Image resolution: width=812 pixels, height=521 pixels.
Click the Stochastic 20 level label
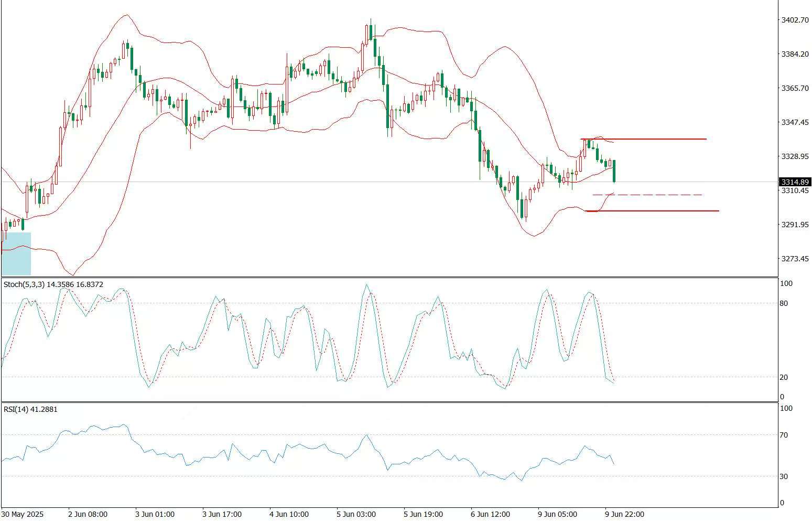point(784,377)
